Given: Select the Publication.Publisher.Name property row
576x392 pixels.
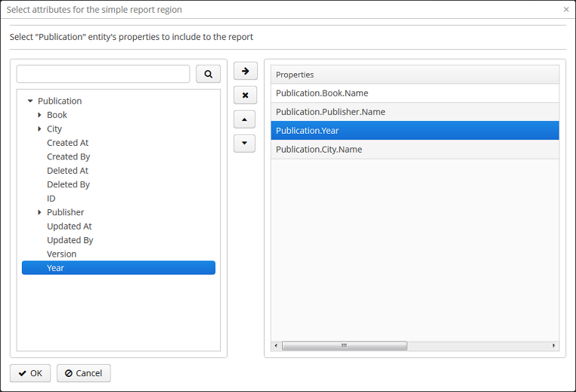Looking at the screenshot, I should coord(414,112).
